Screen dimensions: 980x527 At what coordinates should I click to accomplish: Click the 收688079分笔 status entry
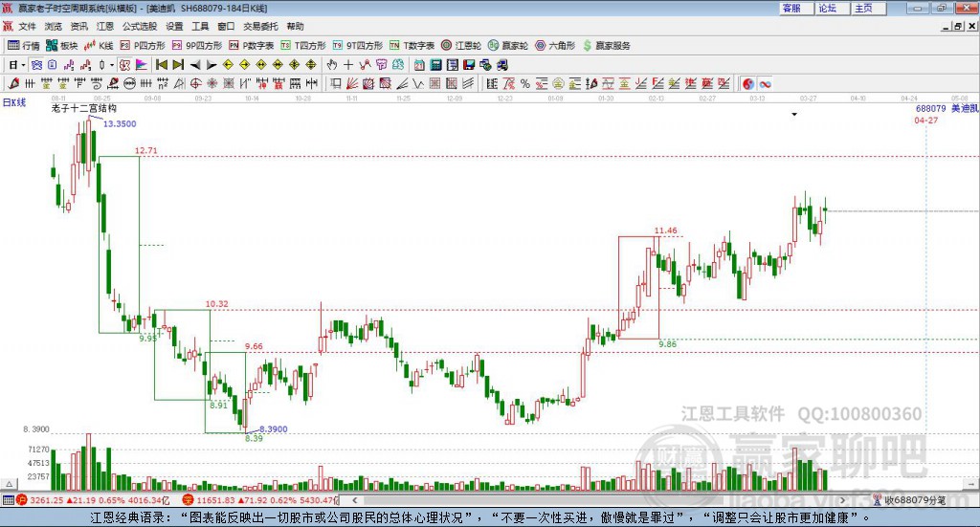pos(910,500)
